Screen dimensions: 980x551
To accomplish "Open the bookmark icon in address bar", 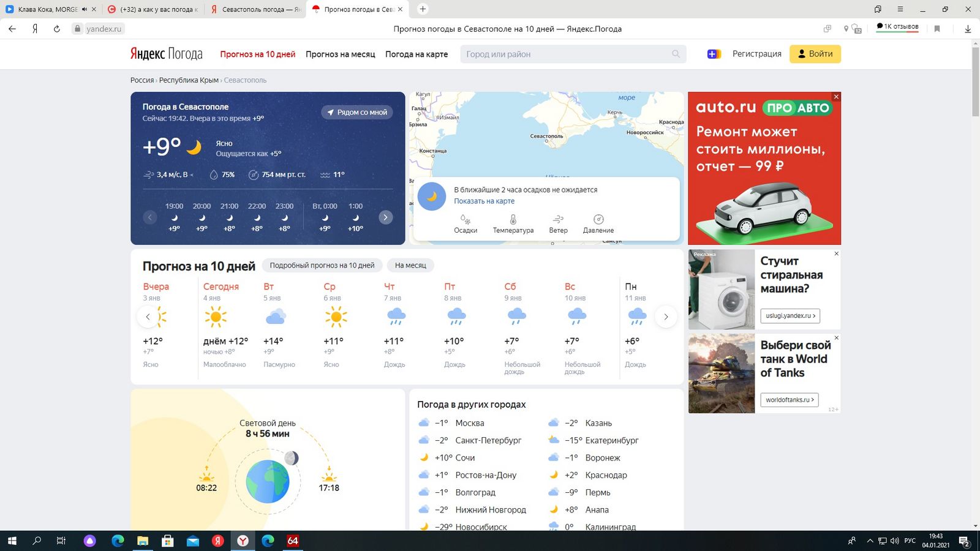I will (x=937, y=29).
